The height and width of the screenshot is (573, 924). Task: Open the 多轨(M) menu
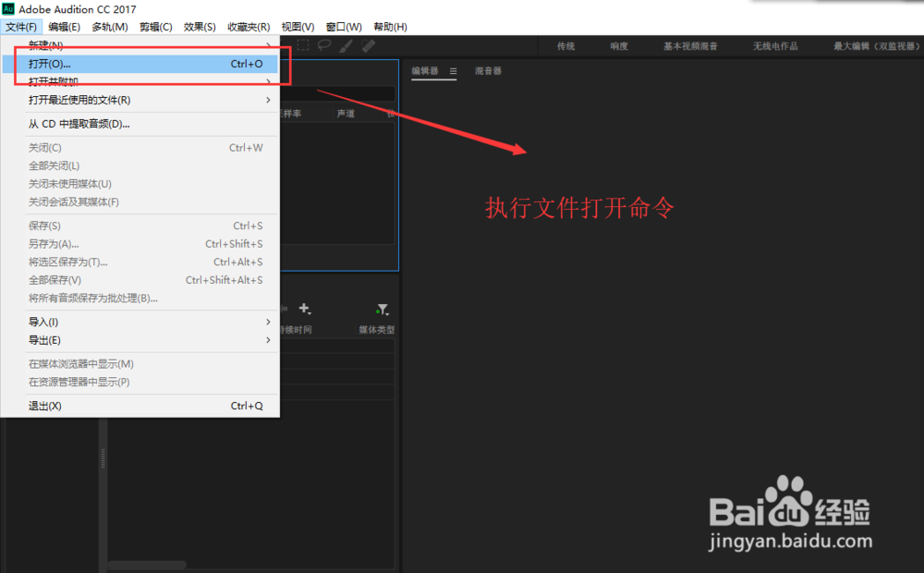click(110, 27)
